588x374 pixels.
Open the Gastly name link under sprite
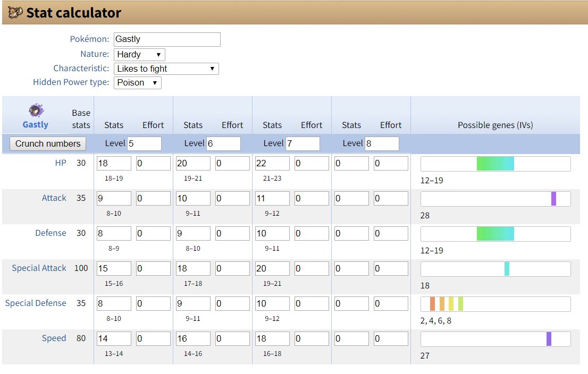click(x=35, y=124)
